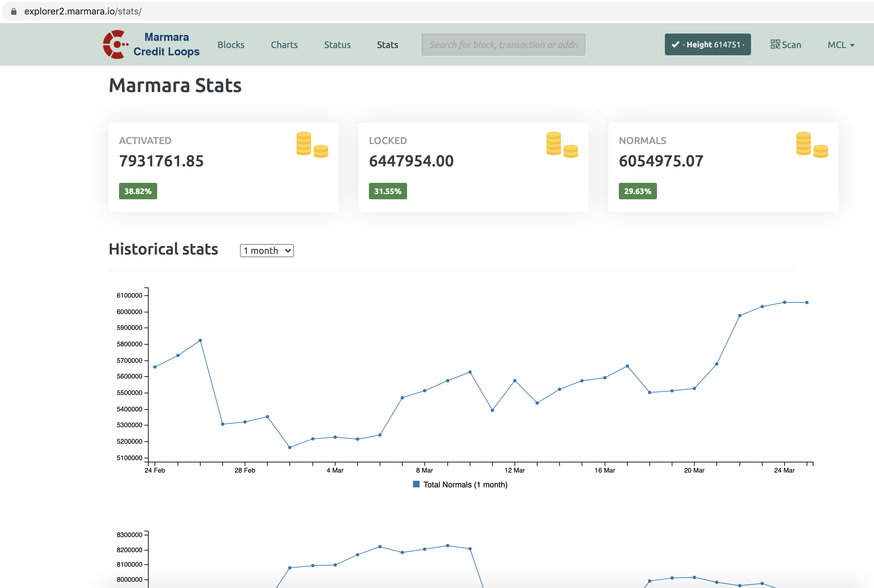Click the last data point on 24 Mar
The height and width of the screenshot is (588, 874).
807,303
